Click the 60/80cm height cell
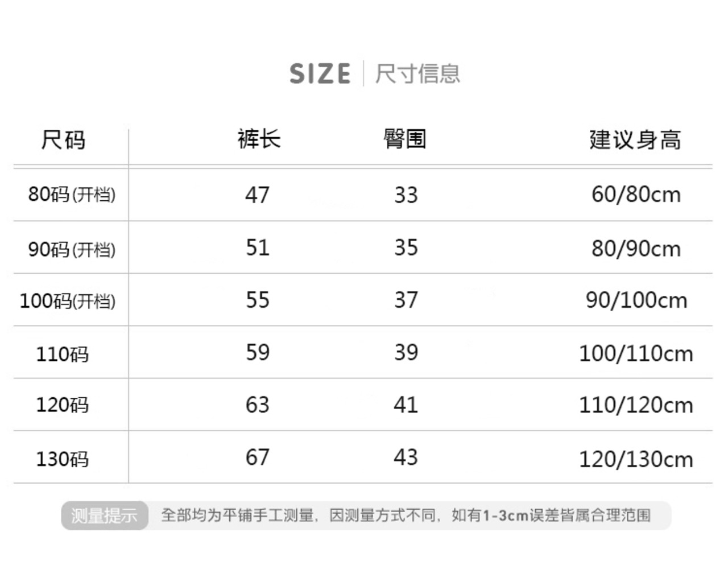The image size is (728, 569). [x=636, y=195]
